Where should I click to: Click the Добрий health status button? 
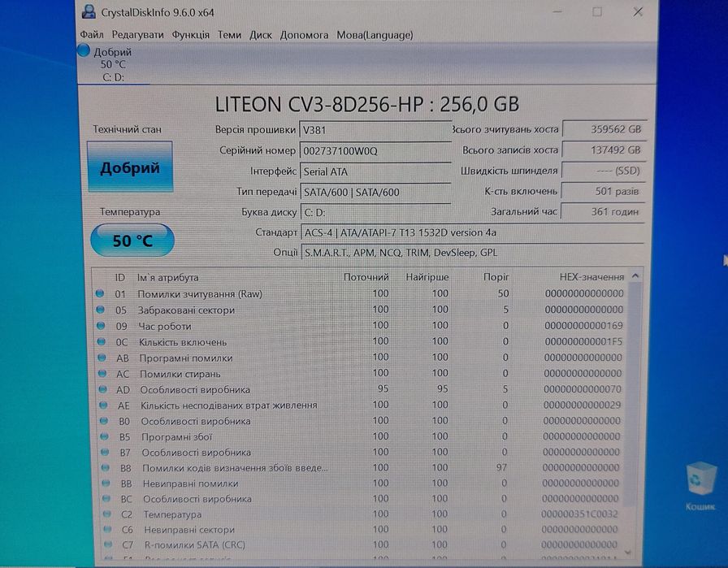pyautogui.click(x=130, y=167)
